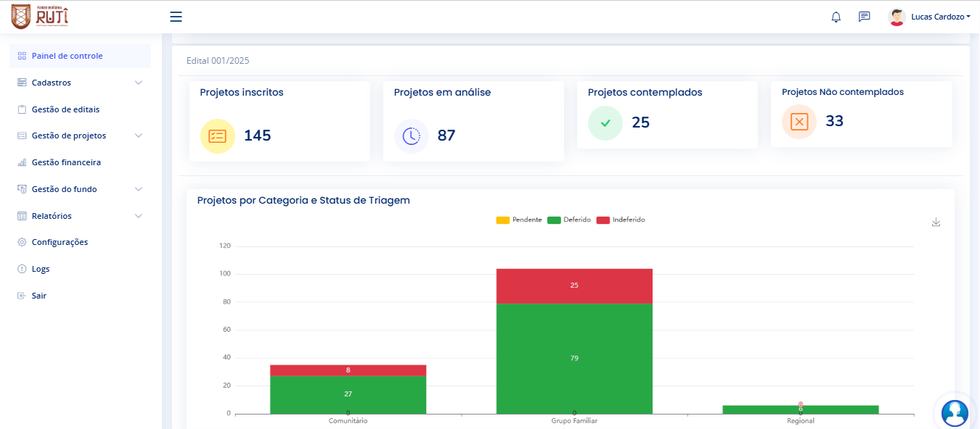Click the Painel de controle grid icon

22,56
